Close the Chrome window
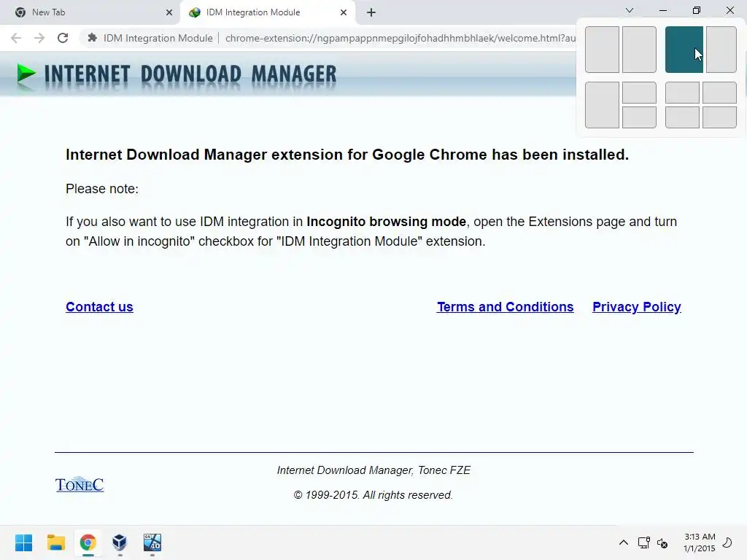 point(729,10)
